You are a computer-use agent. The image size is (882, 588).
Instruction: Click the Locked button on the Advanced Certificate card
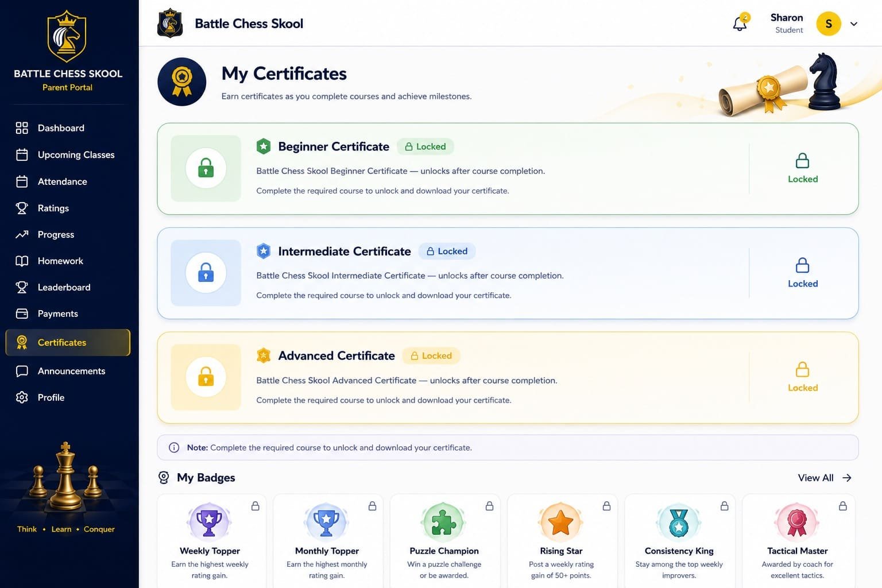tap(803, 377)
